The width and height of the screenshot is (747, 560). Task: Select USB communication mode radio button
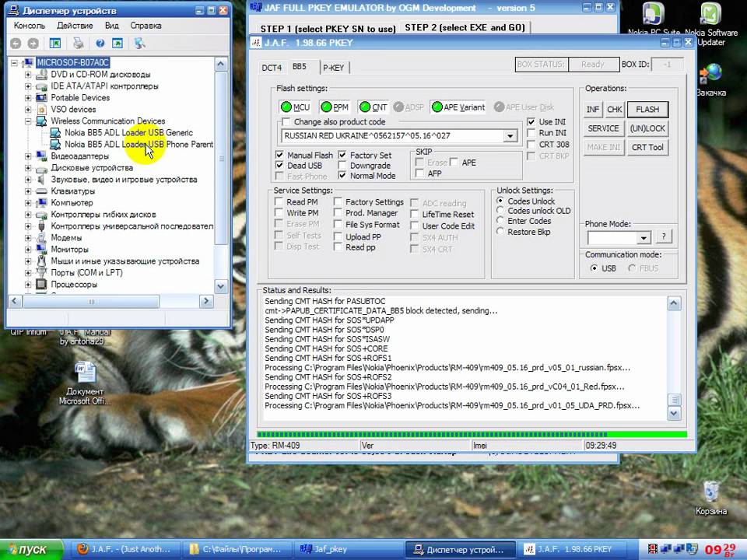point(594,268)
